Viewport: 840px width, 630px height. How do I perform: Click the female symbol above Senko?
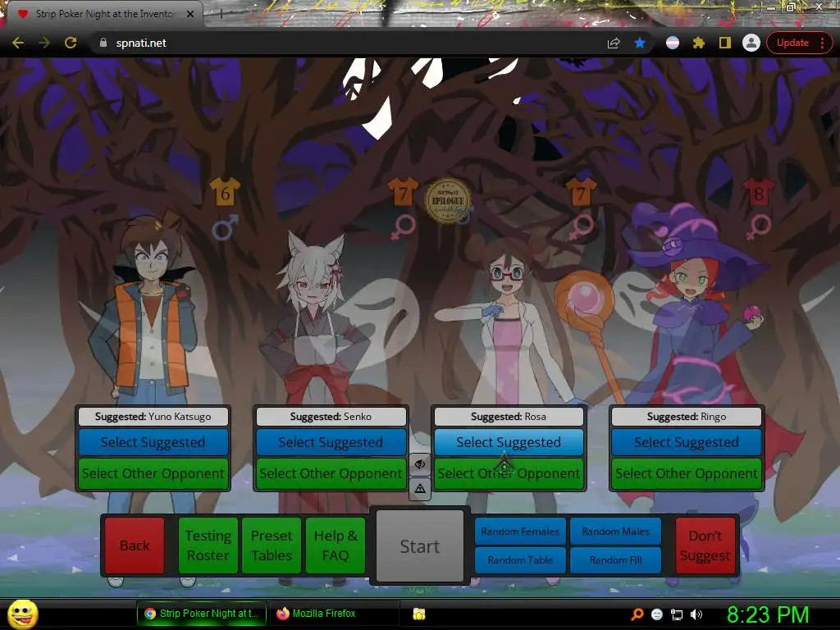coord(404,227)
